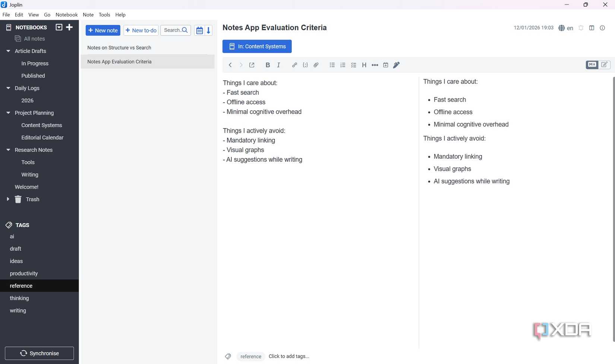The width and height of the screenshot is (615, 364).
Task: Toggle sort order field calendar icon
Action: click(199, 31)
